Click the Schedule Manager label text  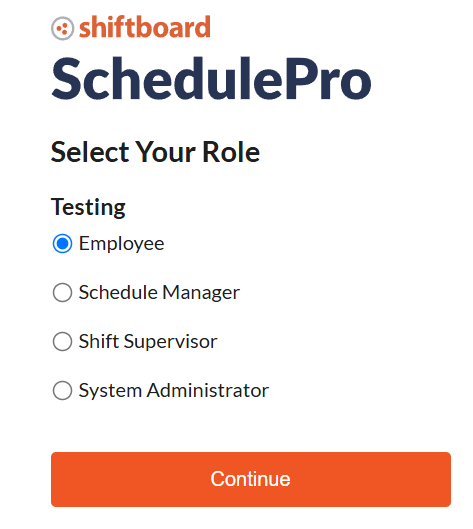(x=159, y=292)
